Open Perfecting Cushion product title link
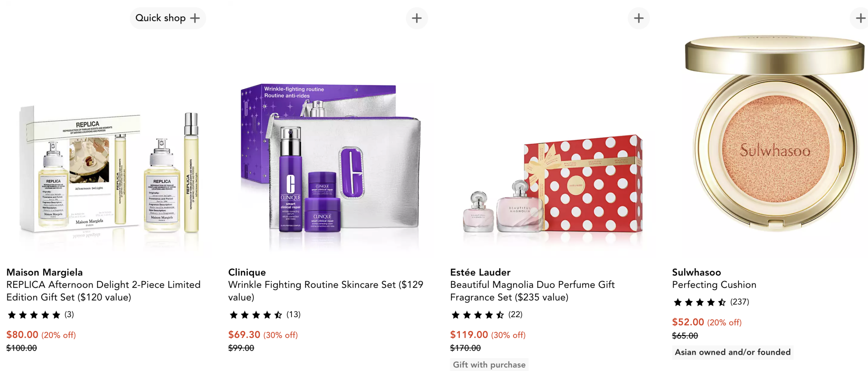Screen dimensions: 868x371 pyautogui.click(x=714, y=285)
